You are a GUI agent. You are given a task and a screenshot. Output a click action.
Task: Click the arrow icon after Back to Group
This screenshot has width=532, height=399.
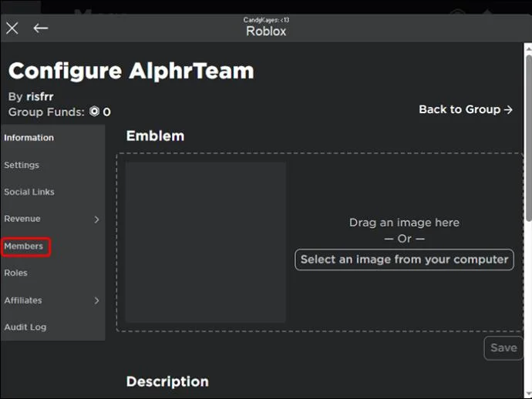(508, 110)
